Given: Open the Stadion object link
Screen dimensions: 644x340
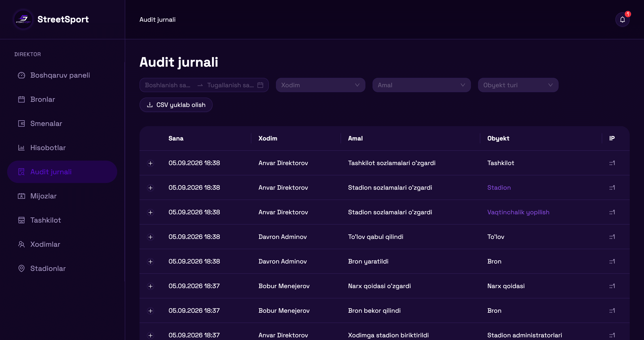Looking at the screenshot, I should [499, 188].
